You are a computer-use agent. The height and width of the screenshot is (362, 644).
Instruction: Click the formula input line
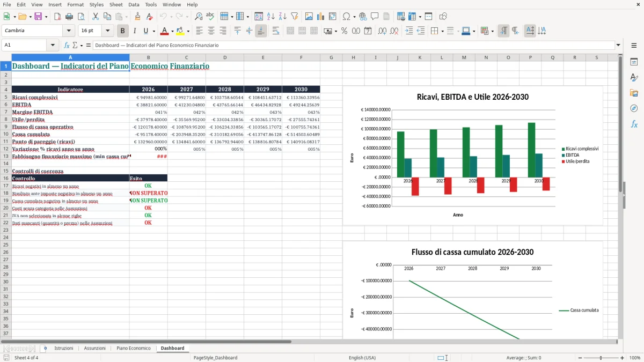point(354,45)
